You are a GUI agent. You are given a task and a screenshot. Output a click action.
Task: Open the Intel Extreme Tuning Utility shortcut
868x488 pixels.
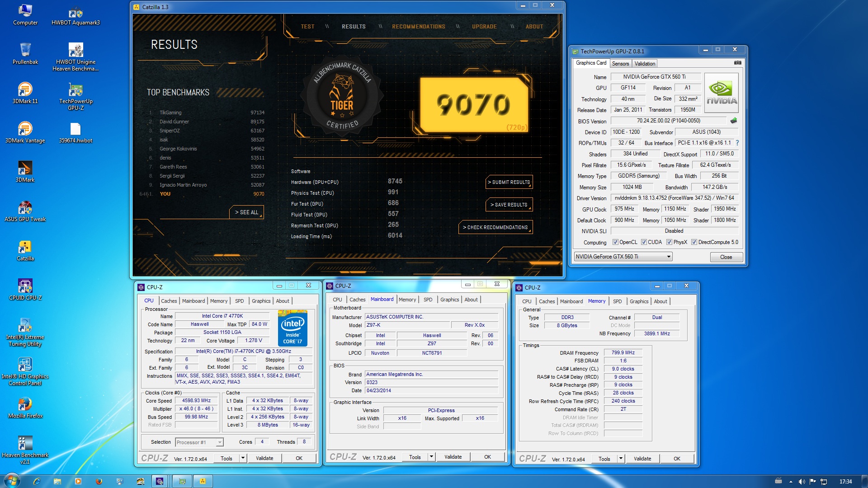(25, 332)
